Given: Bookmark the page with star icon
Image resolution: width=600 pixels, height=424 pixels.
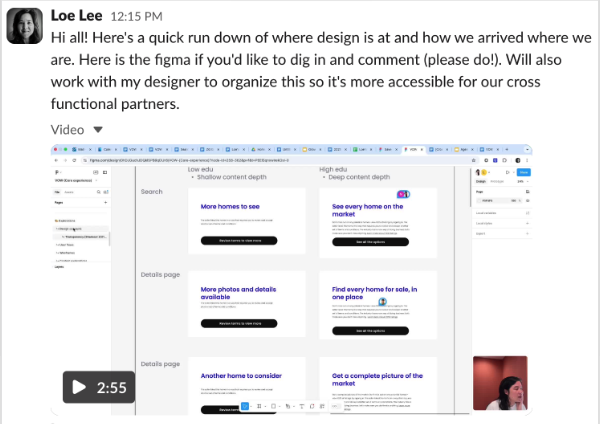Looking at the screenshot, I should [474, 160].
